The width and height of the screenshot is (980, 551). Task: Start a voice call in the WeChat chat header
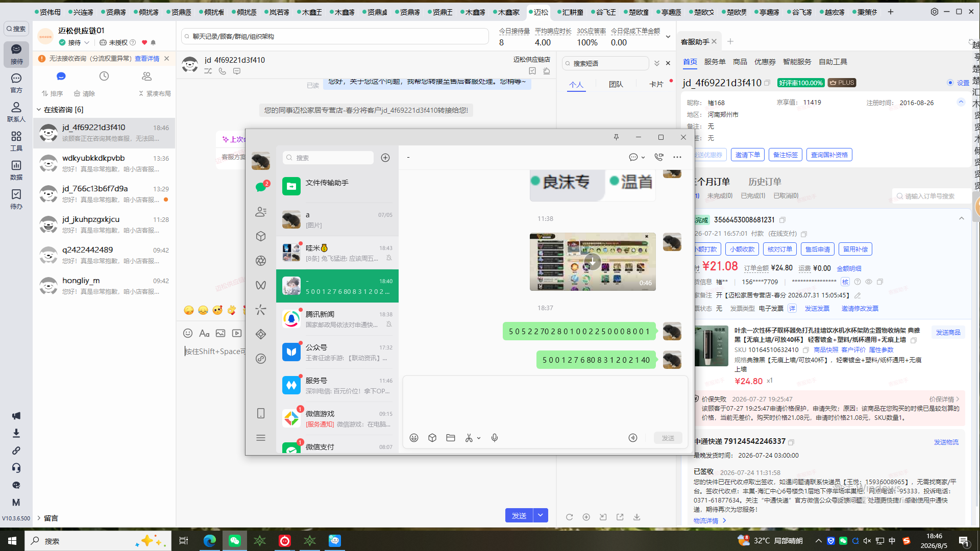pos(659,157)
